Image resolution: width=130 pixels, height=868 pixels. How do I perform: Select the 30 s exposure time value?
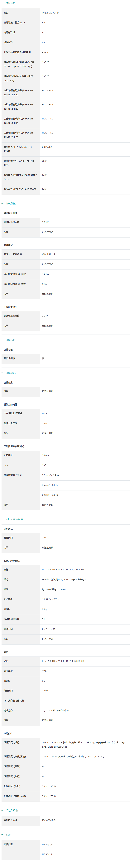[44, 538]
